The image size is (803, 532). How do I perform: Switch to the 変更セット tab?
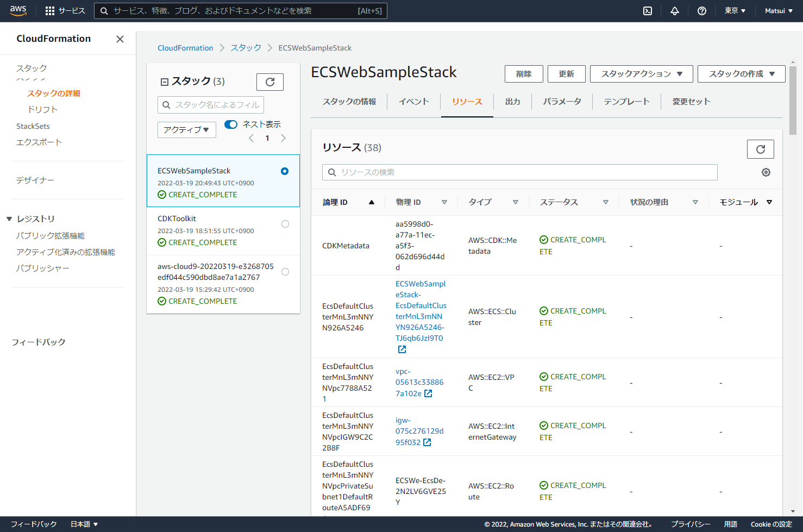pyautogui.click(x=691, y=102)
